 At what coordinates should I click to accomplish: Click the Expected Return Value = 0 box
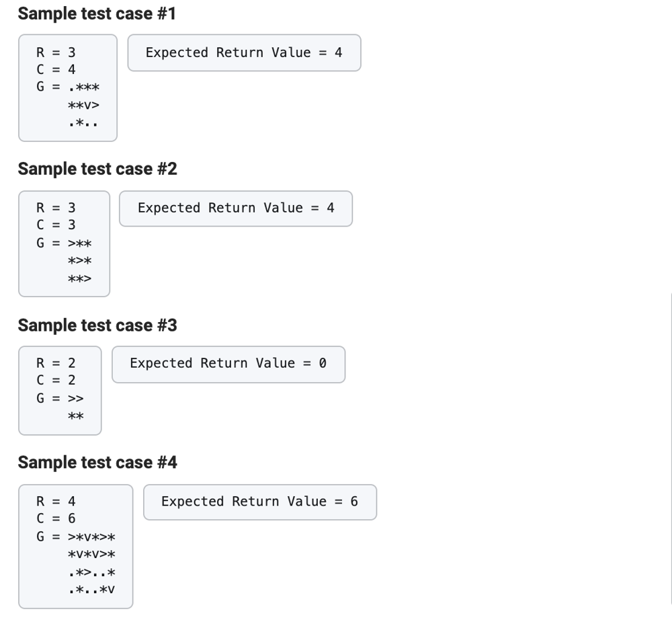pos(228,364)
